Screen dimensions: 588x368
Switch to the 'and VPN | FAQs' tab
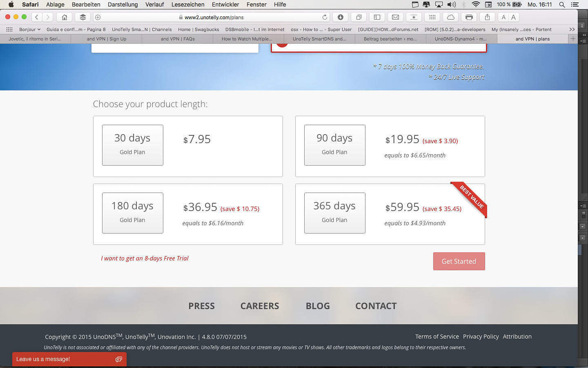(178, 39)
